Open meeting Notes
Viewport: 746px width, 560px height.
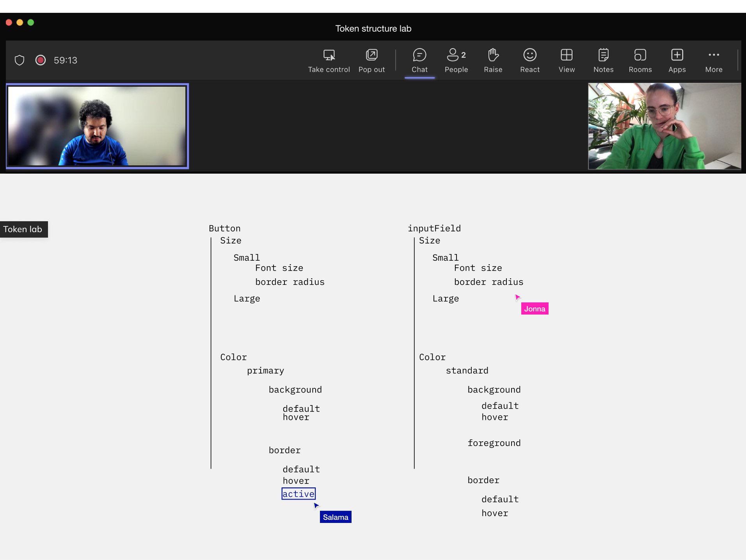603,60
